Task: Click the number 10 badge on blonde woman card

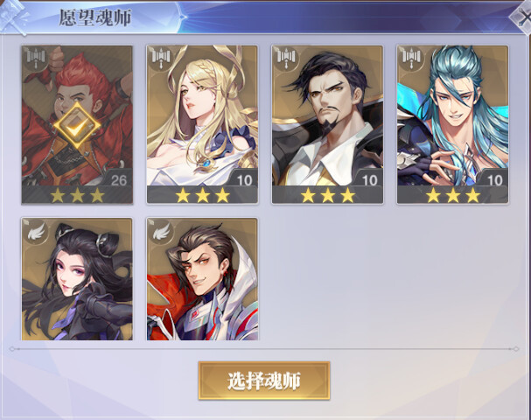Action: tap(244, 180)
